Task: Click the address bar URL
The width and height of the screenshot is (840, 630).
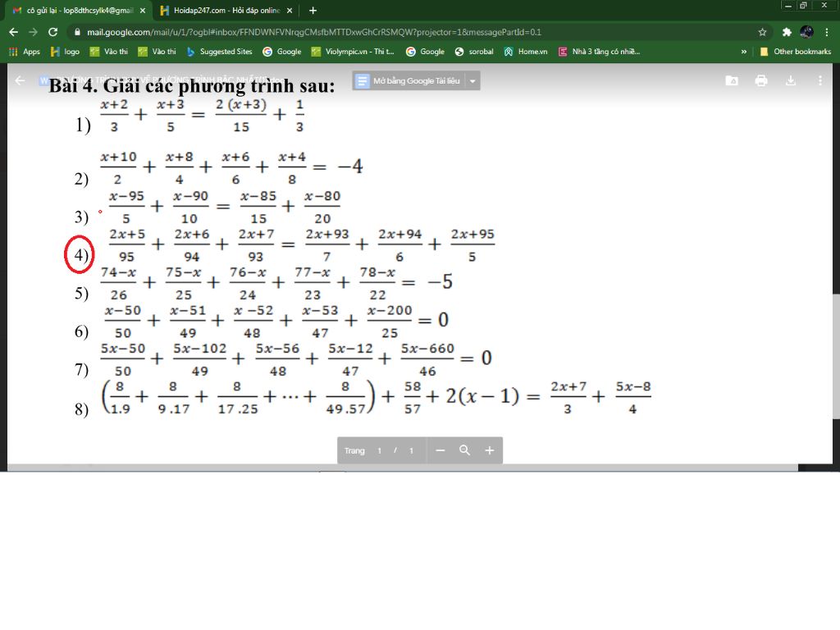Action: (x=314, y=32)
